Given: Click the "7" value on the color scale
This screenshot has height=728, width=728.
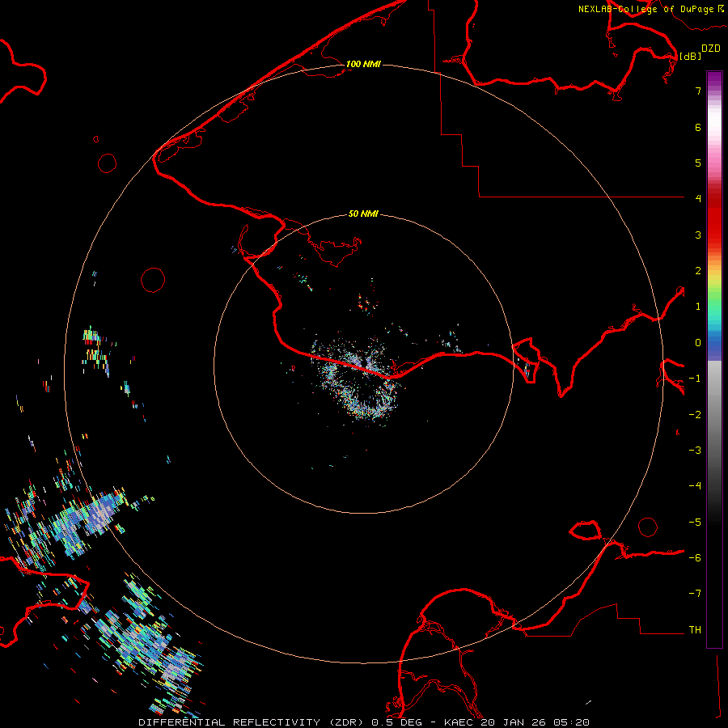Looking at the screenshot, I should (698, 91).
